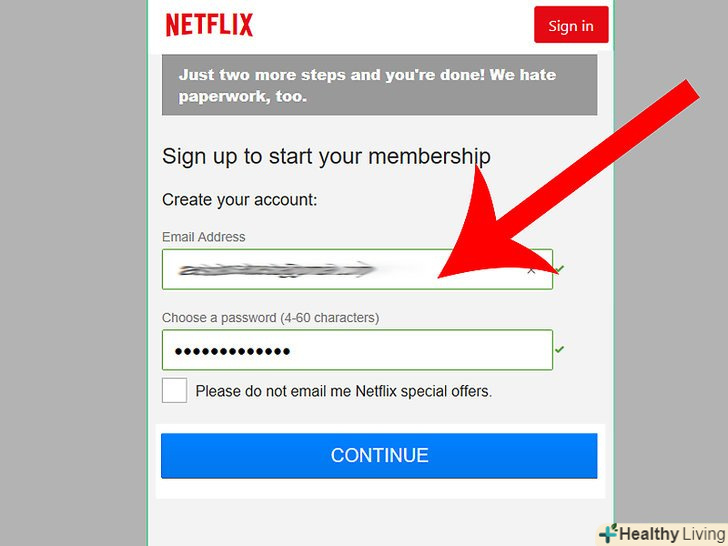Click the Healthy Living plus-leaf icon

(x=608, y=534)
